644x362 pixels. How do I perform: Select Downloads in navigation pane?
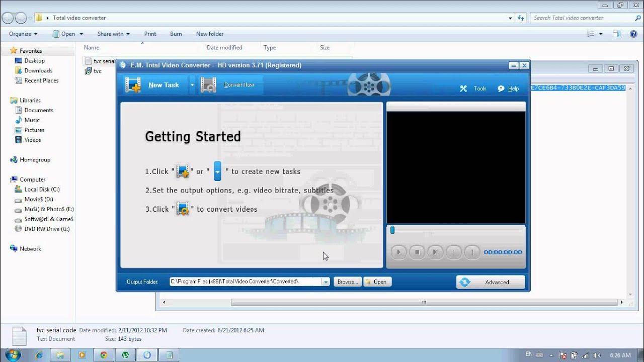38,70
